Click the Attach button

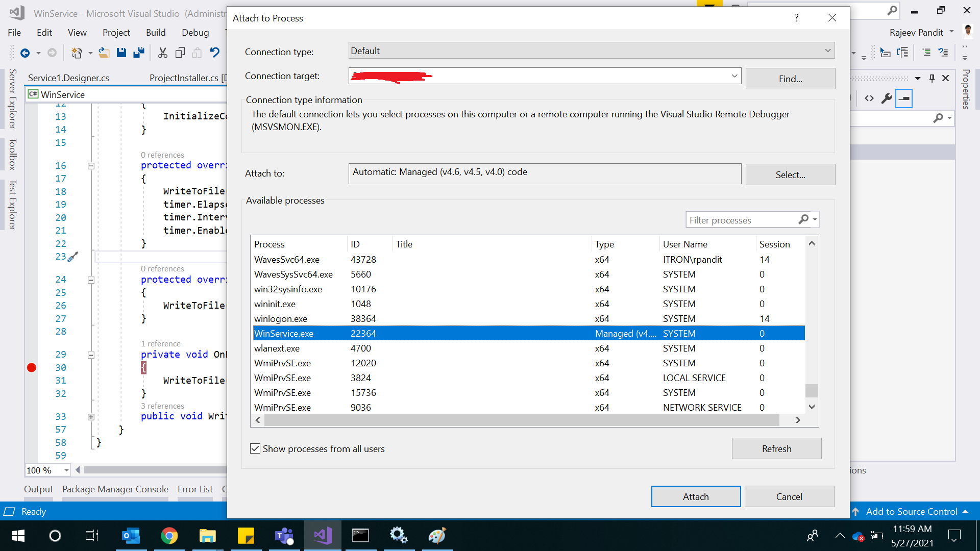(695, 496)
